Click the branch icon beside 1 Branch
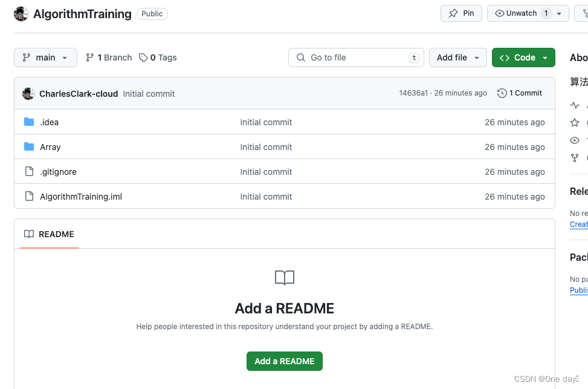Image resolution: width=588 pixels, height=389 pixels. click(x=89, y=57)
